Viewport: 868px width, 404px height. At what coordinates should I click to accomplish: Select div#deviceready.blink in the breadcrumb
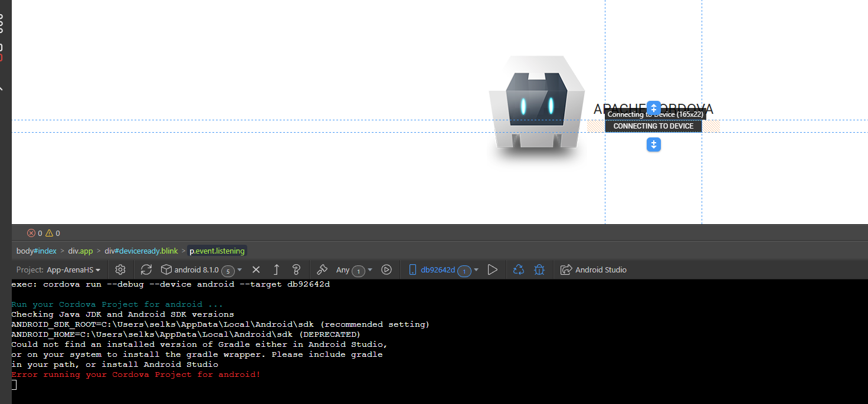141,251
